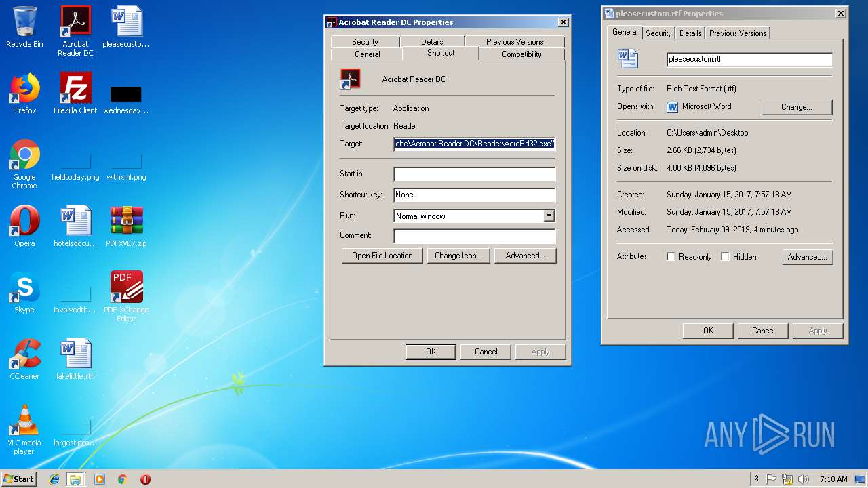Click Cancel in Acrobat Reader DC Properties

486,352
